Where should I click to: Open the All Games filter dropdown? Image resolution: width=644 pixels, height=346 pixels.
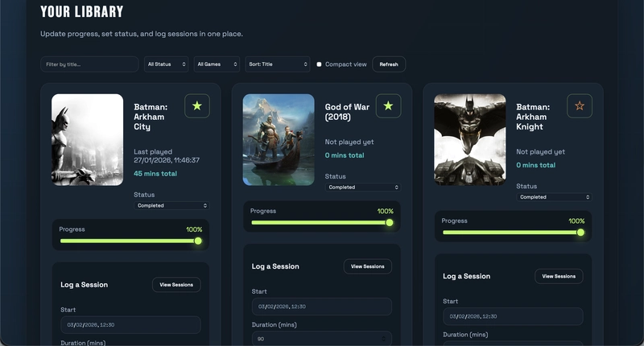pos(216,64)
